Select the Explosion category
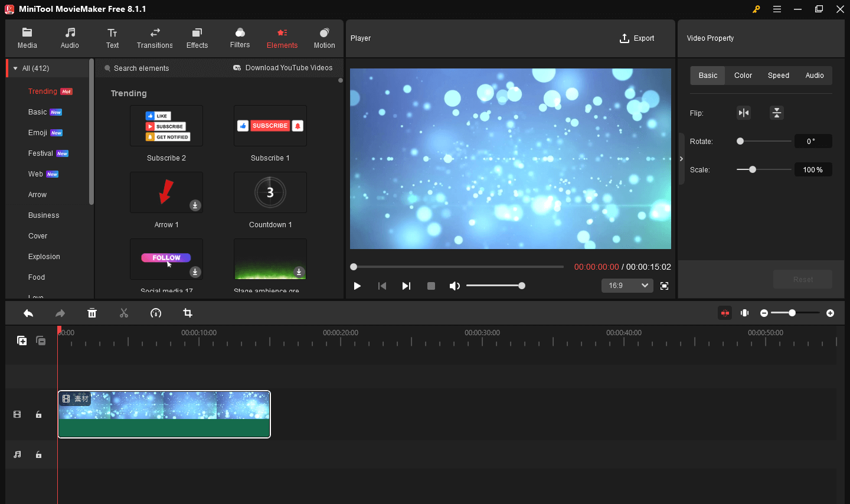The height and width of the screenshot is (504, 850). [x=44, y=257]
